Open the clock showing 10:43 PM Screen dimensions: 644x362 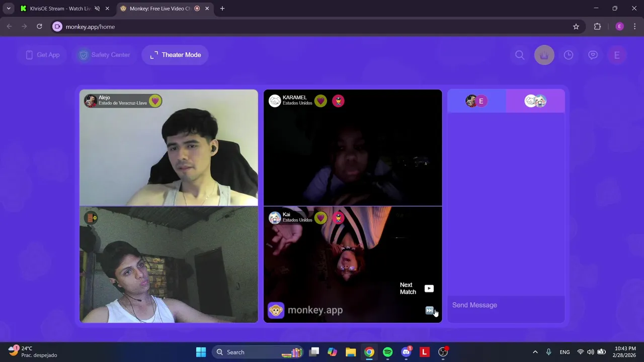pos(625,352)
